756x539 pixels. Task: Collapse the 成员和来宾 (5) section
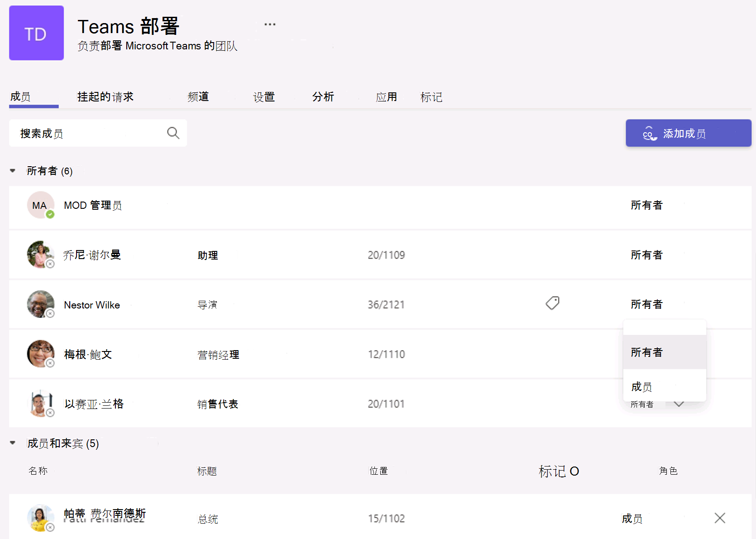(x=13, y=443)
